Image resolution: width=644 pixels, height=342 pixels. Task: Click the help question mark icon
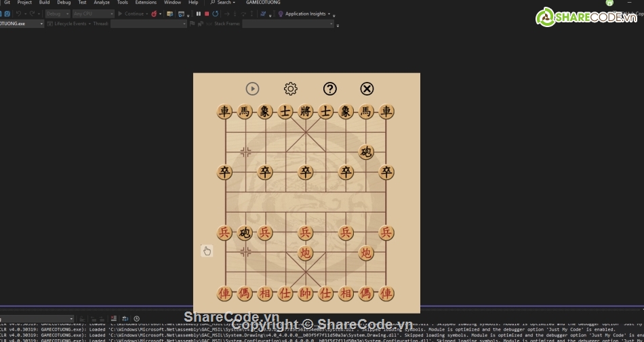click(x=329, y=89)
